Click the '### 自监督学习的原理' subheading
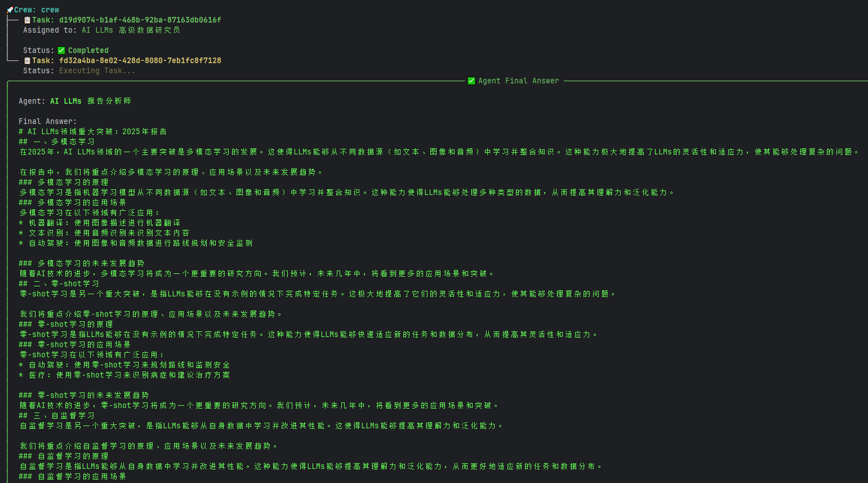The height and width of the screenshot is (483, 868). point(64,456)
